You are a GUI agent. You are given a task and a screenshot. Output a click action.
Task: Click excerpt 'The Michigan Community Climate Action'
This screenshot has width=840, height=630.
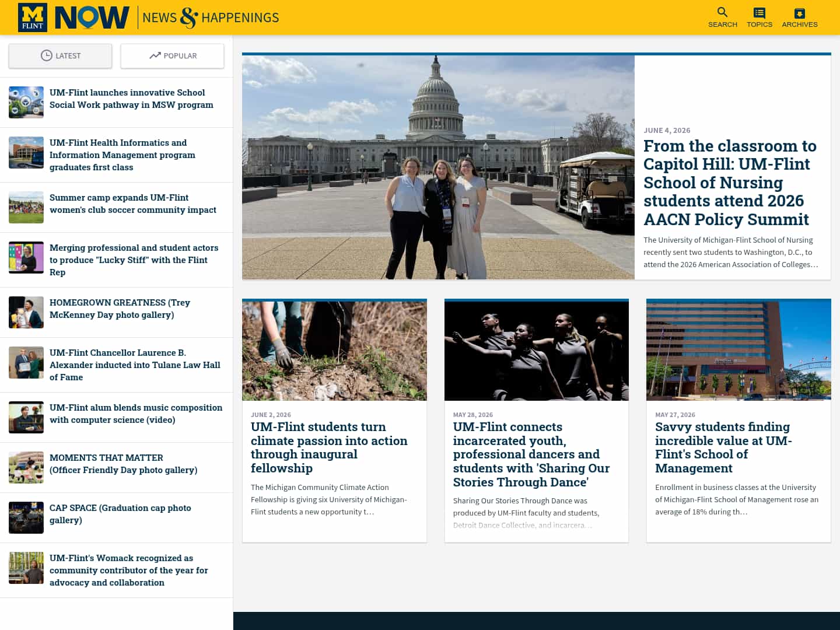329,499
